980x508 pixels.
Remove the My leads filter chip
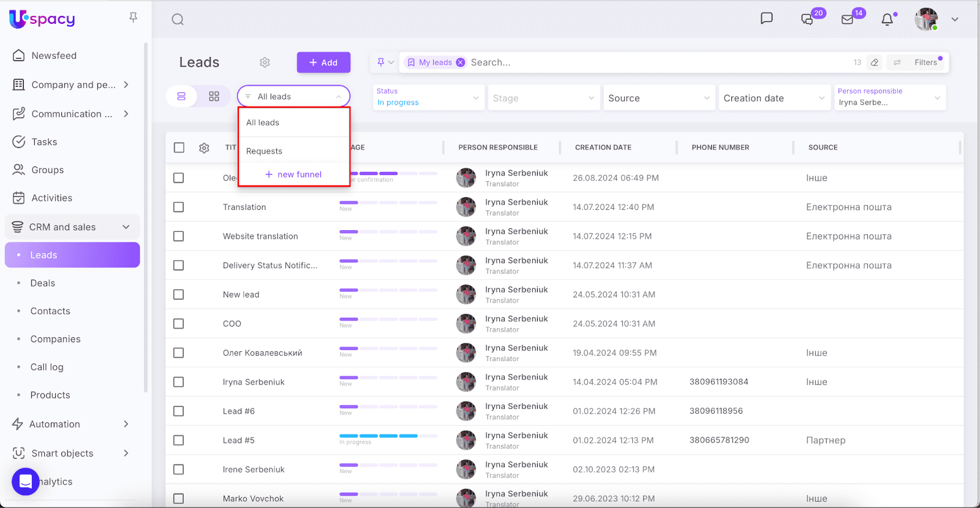pos(461,62)
